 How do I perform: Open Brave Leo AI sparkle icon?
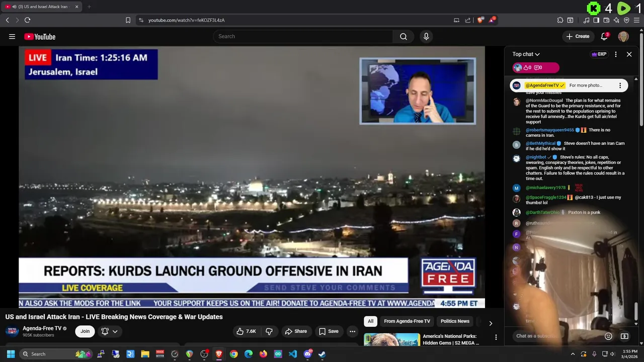click(616, 20)
